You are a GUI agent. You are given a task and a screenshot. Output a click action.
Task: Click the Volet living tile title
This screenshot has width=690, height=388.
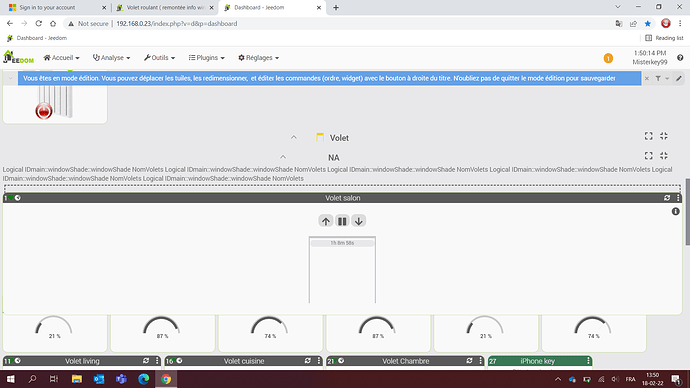(x=82, y=361)
